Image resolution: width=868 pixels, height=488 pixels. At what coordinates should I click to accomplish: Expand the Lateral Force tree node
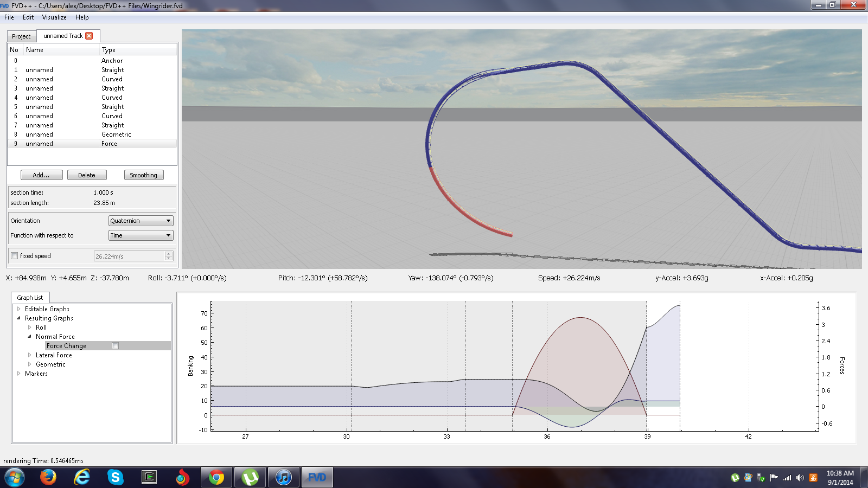tap(30, 355)
